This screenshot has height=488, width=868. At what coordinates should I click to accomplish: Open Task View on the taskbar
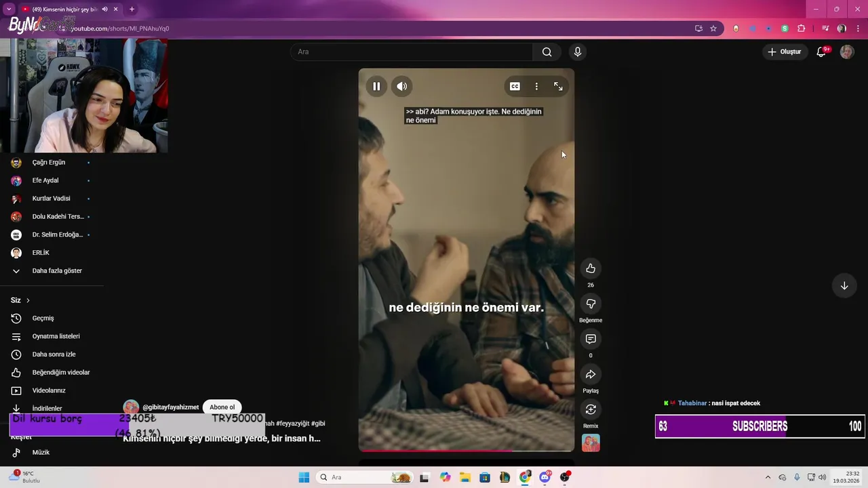(425, 477)
